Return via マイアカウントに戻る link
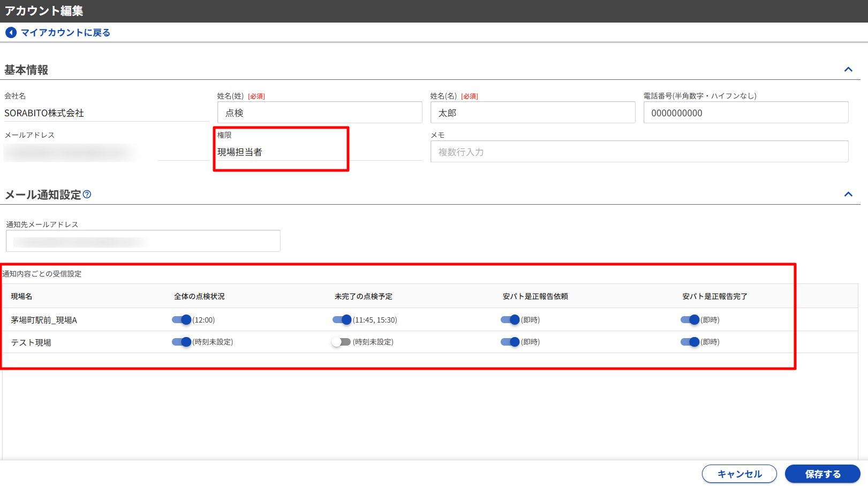The height and width of the screenshot is (486, 868). click(65, 33)
